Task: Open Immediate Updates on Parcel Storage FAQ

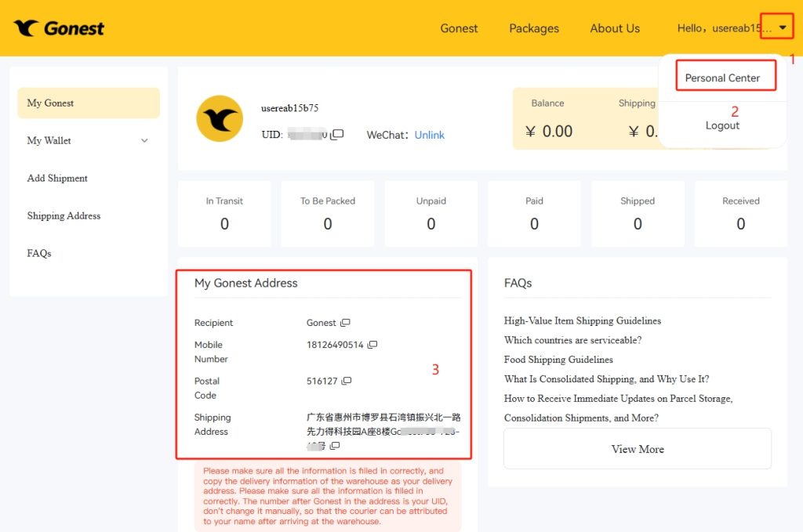Action: coord(618,408)
